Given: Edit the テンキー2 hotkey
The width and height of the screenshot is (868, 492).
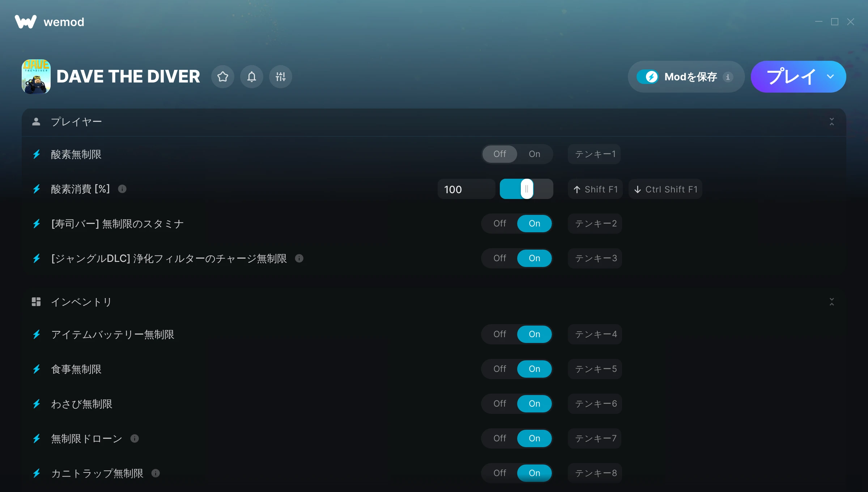Looking at the screenshot, I should click(595, 224).
